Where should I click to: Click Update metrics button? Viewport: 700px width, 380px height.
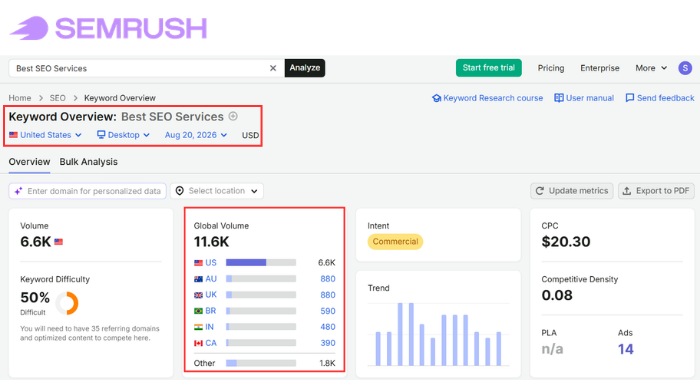(572, 191)
